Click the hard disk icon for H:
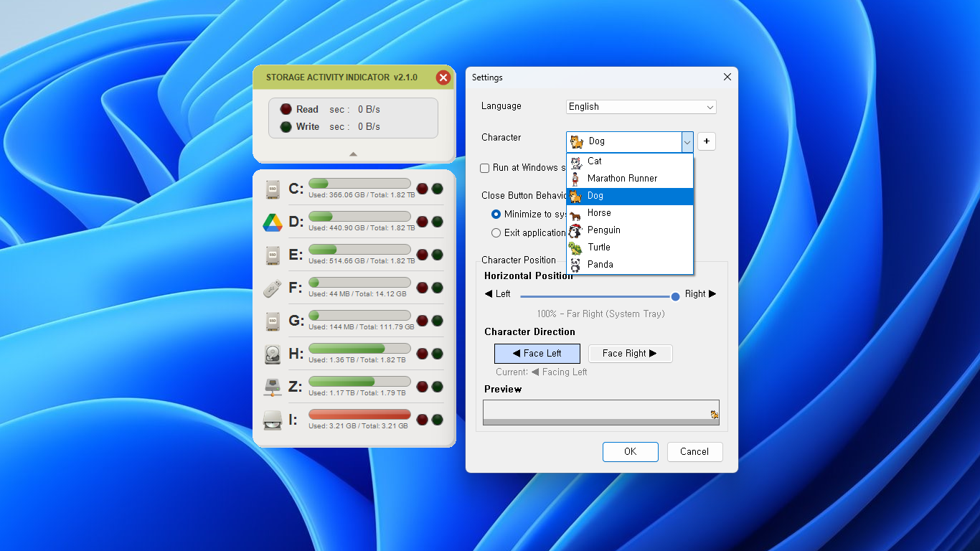Viewport: 980px width, 551px height. coord(273,354)
